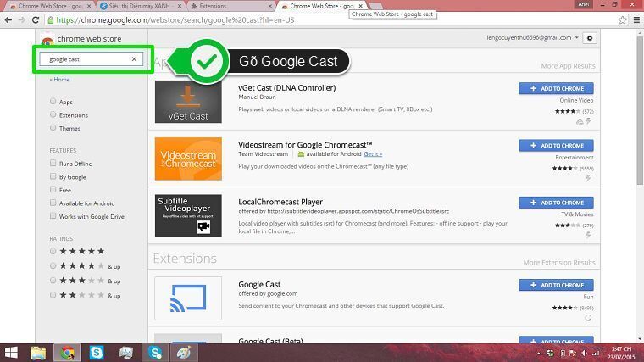Image resolution: width=644 pixels, height=362 pixels.
Task: Click the Get it link for Android
Action: point(373,153)
